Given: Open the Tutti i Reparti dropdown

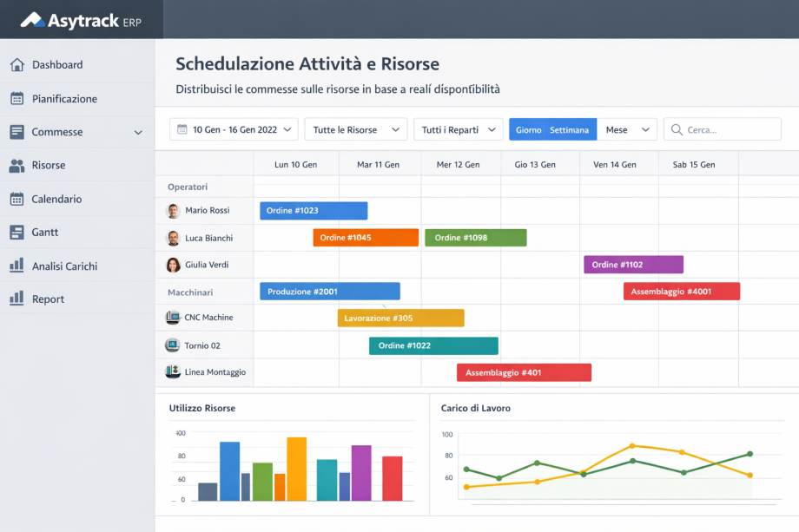Looking at the screenshot, I should pyautogui.click(x=458, y=129).
